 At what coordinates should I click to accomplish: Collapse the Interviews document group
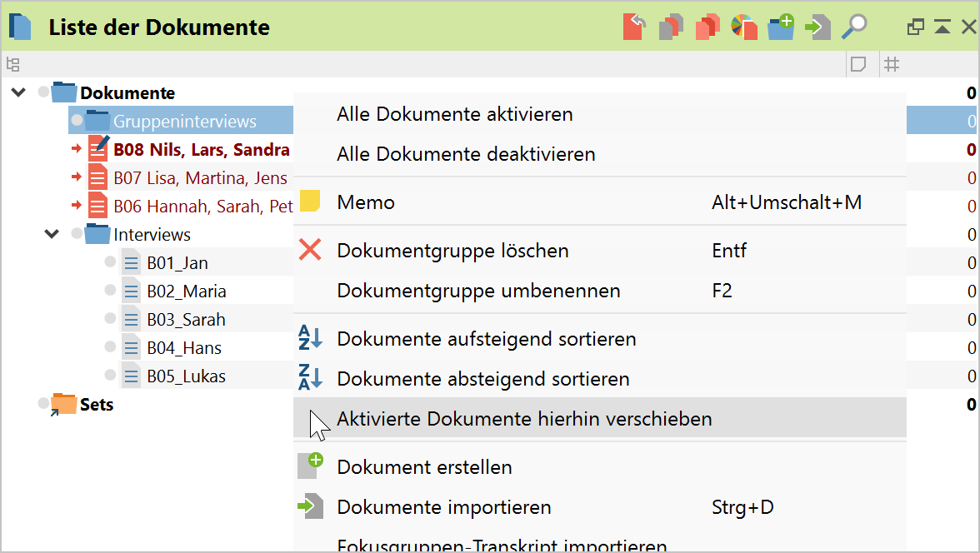point(52,234)
